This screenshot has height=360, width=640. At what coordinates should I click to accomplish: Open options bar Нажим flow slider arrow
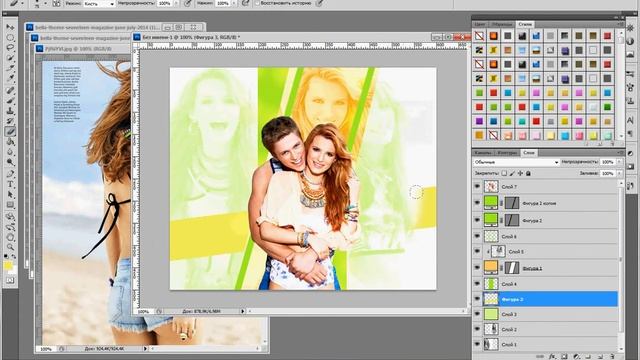point(234,3)
